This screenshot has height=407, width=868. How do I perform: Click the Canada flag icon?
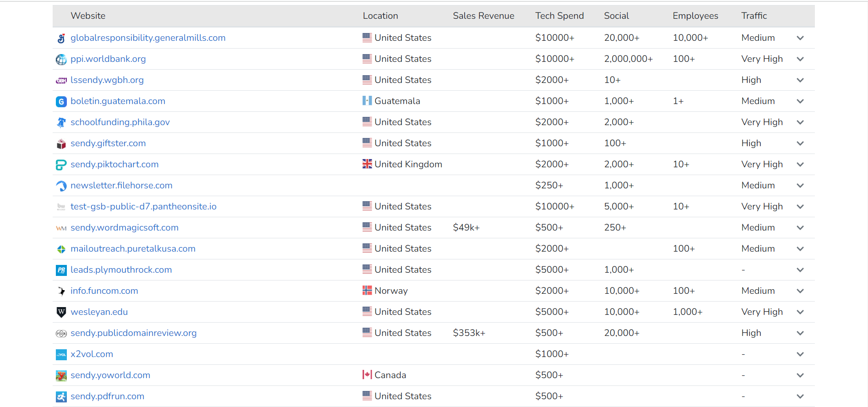pos(367,374)
